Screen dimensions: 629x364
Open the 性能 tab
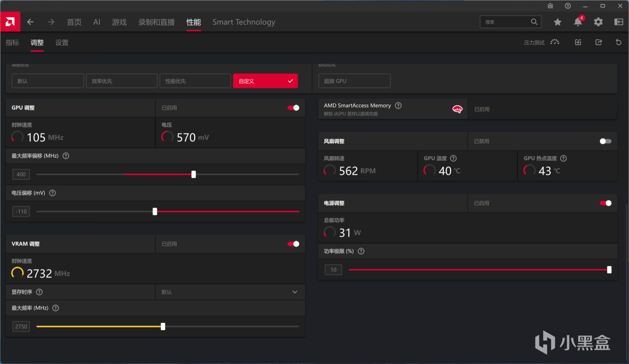coord(194,22)
